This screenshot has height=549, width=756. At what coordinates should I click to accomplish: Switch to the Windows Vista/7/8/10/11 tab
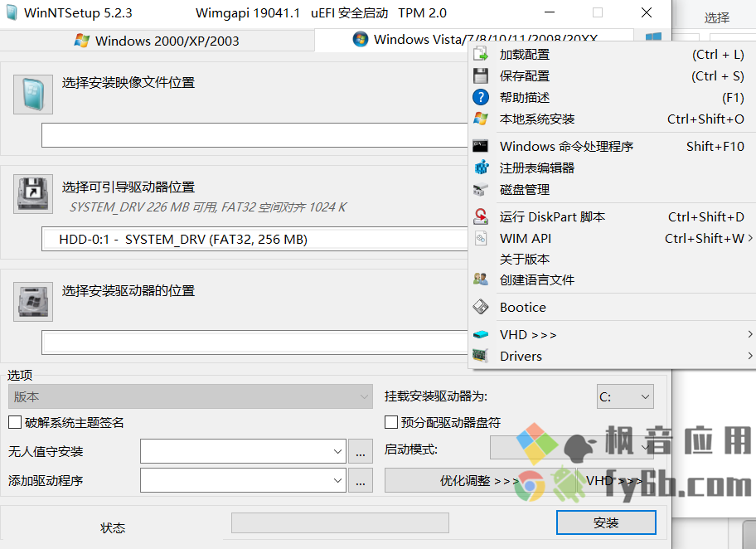(x=474, y=40)
